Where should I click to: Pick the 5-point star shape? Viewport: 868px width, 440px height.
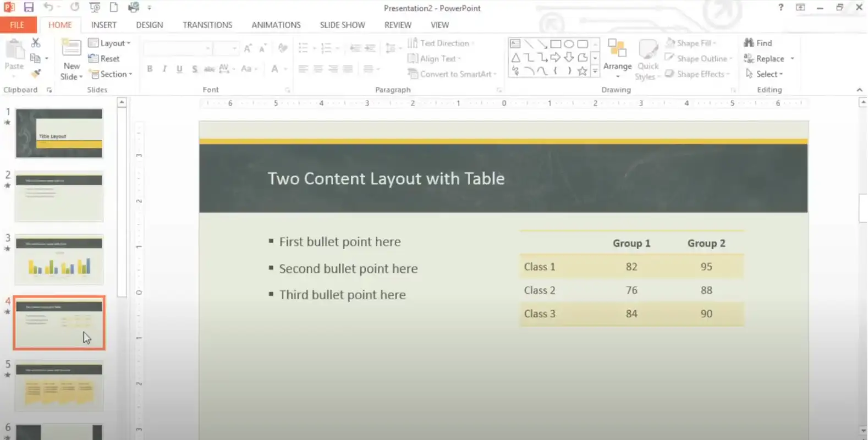pos(582,71)
